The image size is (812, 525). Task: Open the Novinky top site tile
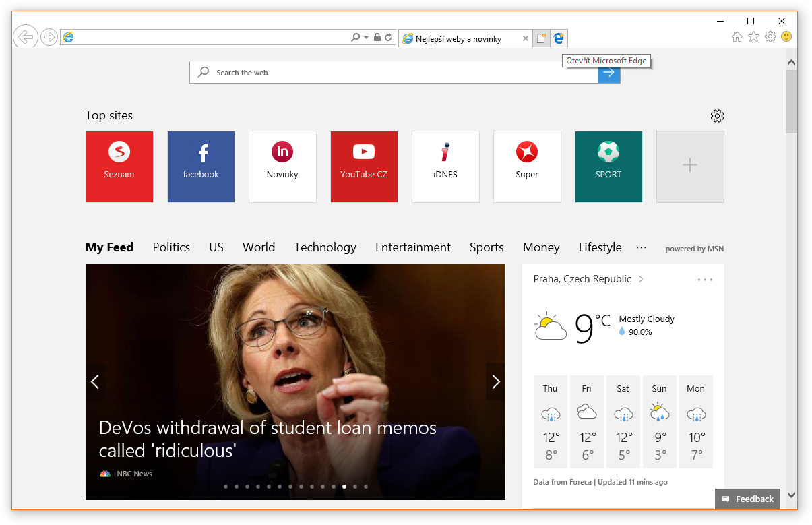(282, 166)
